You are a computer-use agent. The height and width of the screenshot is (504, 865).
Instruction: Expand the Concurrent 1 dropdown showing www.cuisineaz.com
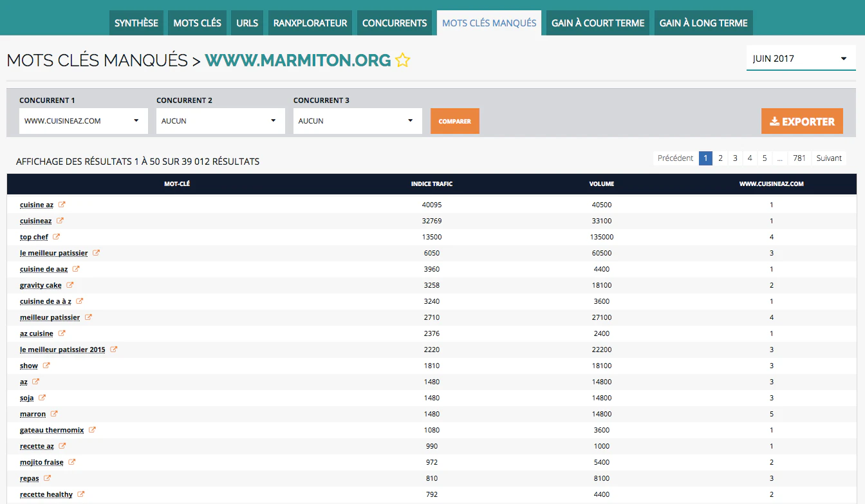84,121
